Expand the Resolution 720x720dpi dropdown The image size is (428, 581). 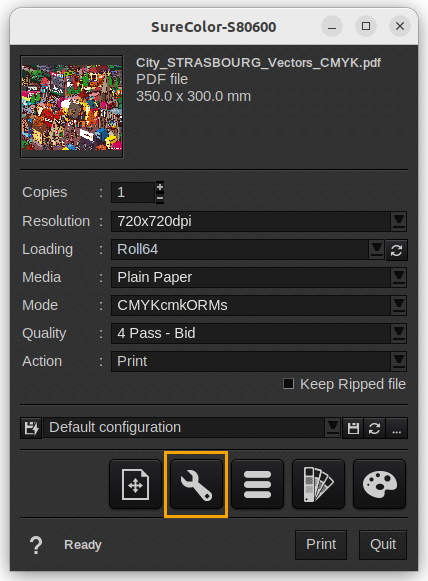point(399,221)
